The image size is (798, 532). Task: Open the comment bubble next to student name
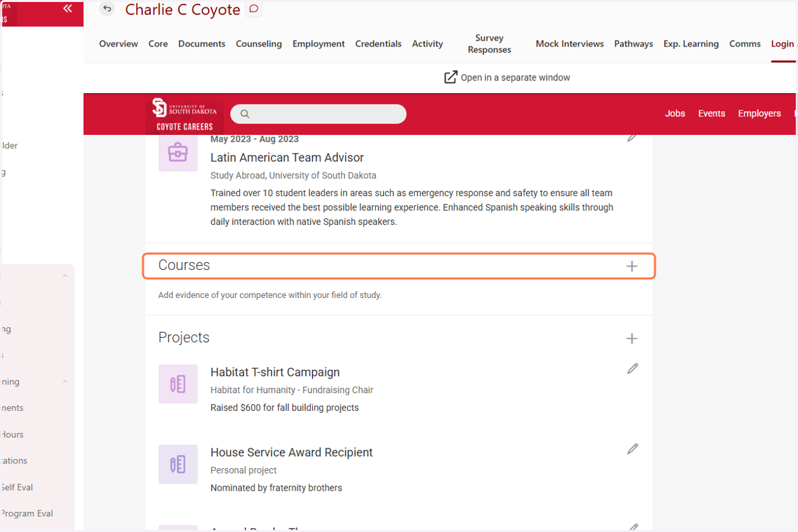click(x=253, y=9)
